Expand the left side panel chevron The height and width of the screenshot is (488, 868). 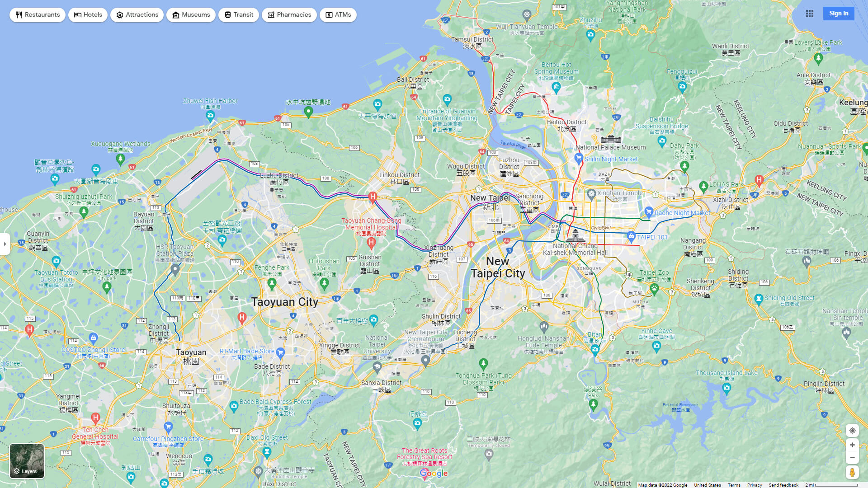pyautogui.click(x=5, y=244)
